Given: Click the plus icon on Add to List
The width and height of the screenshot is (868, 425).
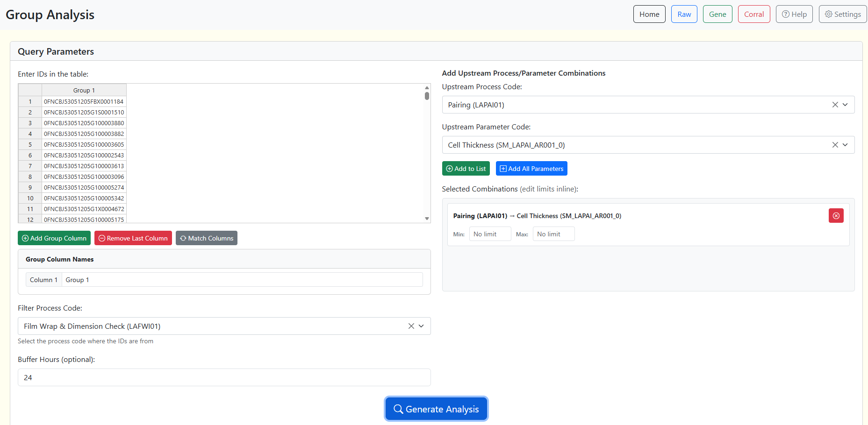Looking at the screenshot, I should [449, 168].
